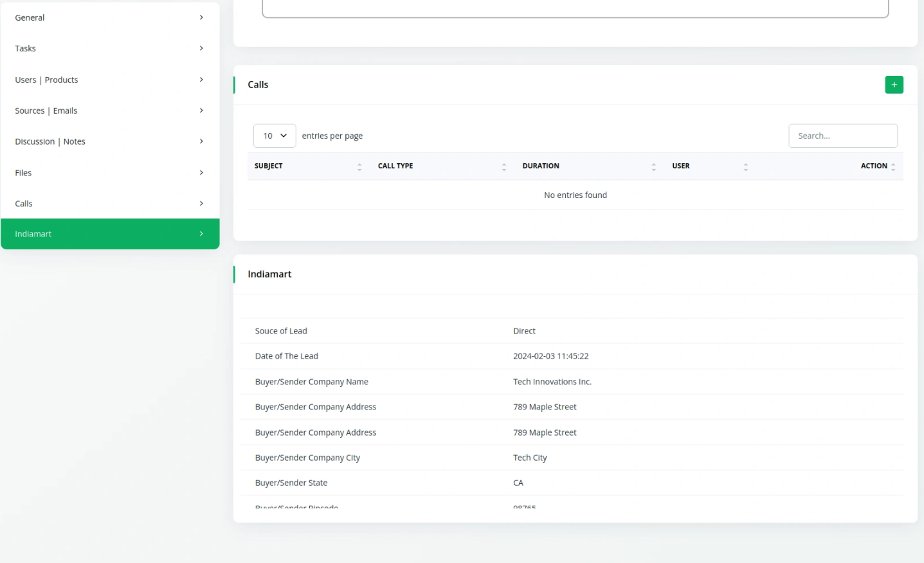Click the Indiamart section heading
The image size is (924, 563).
click(269, 274)
